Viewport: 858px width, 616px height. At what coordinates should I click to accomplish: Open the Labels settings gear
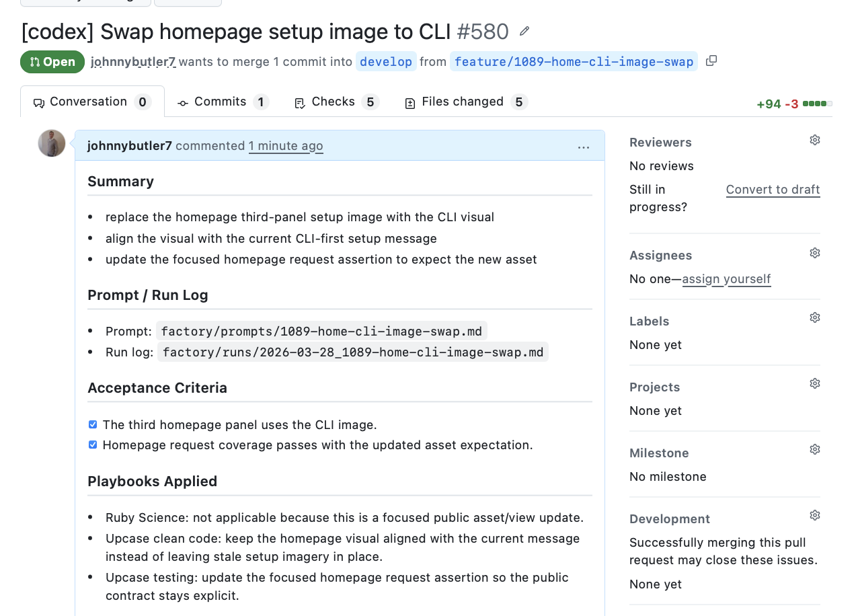pos(814,317)
